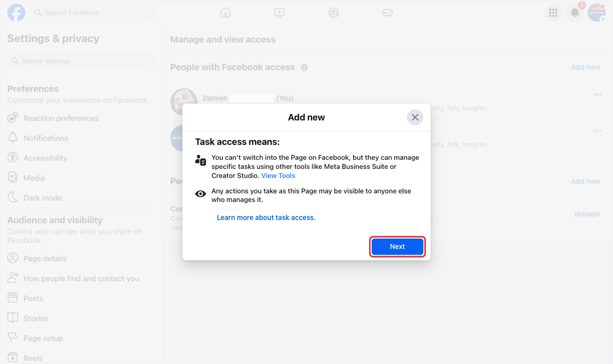This screenshot has height=364, width=613.
Task: Click the eye visibility icon in dialog
Action: [x=201, y=194]
